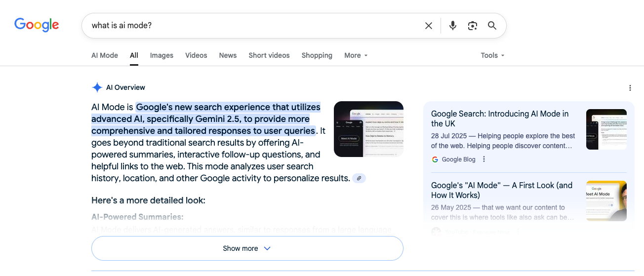Open the AI Overview three-dot options menu
Image resolution: width=644 pixels, height=276 pixels.
[x=630, y=88]
